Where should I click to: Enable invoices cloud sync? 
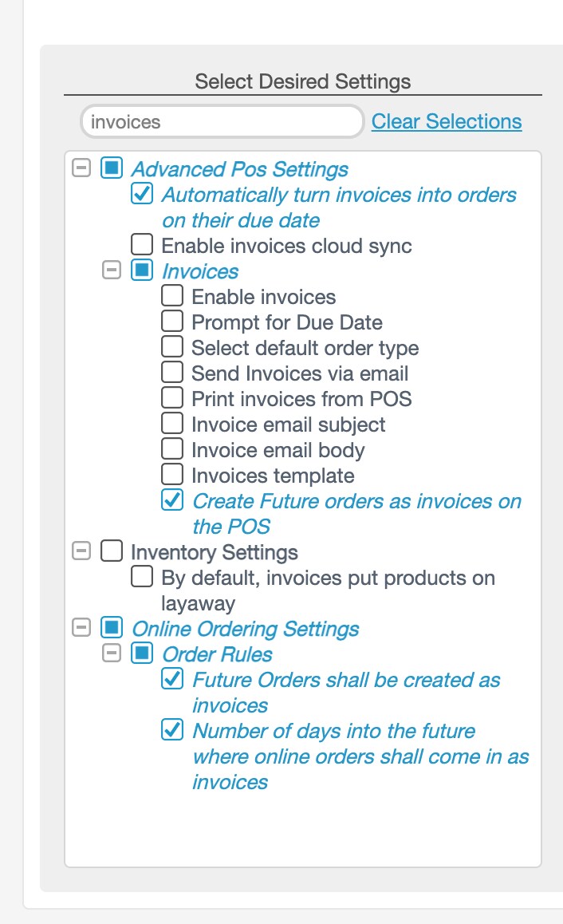pyautogui.click(x=141, y=246)
